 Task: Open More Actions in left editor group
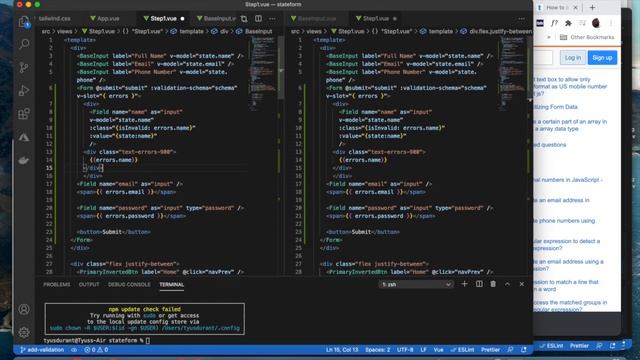(x=272, y=19)
